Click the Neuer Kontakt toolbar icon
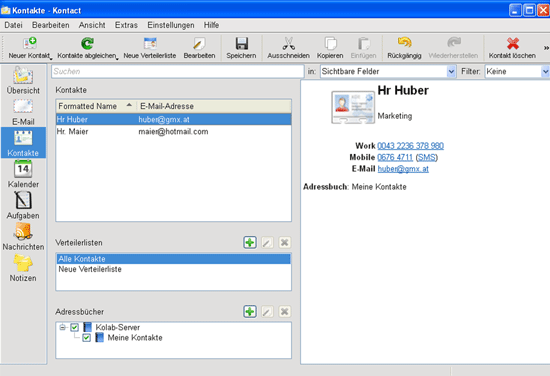 click(x=29, y=43)
